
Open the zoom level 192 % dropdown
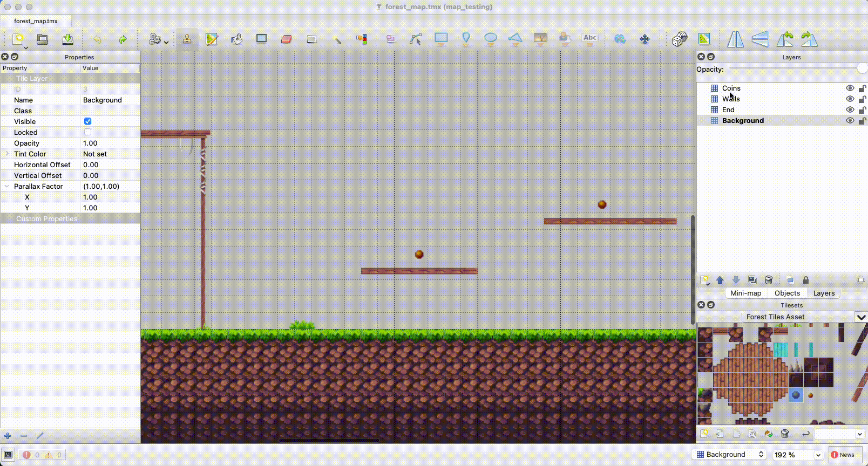(x=797, y=455)
